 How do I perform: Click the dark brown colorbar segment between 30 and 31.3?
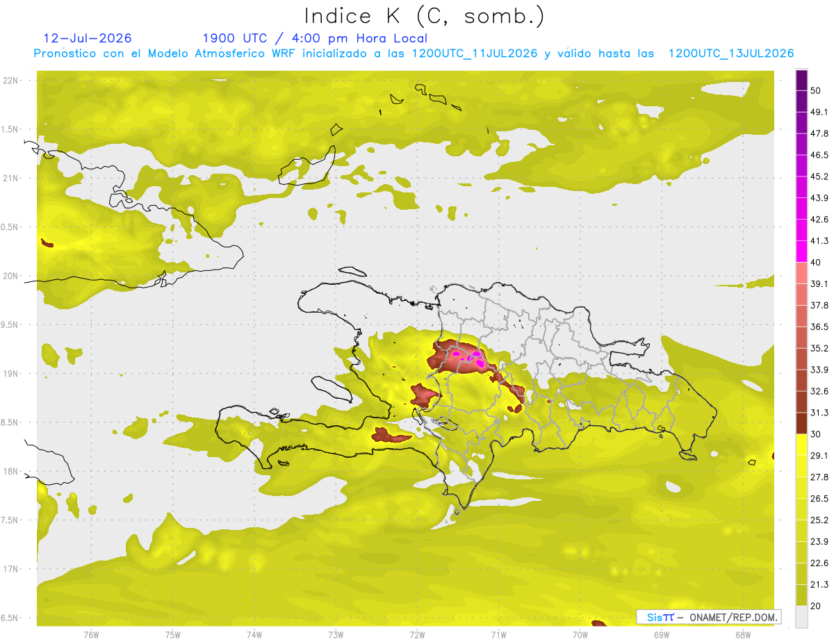801,423
